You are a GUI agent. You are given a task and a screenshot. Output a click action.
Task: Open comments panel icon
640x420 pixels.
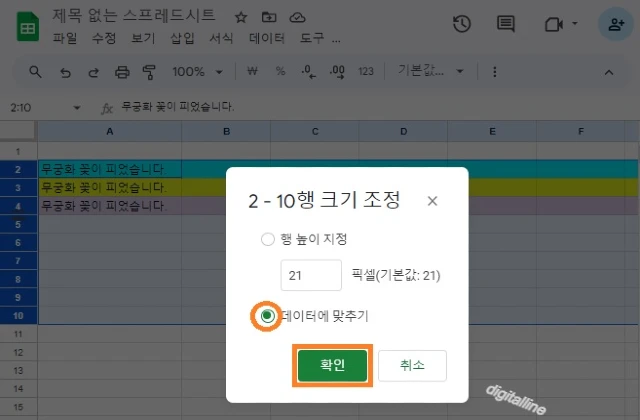click(506, 24)
